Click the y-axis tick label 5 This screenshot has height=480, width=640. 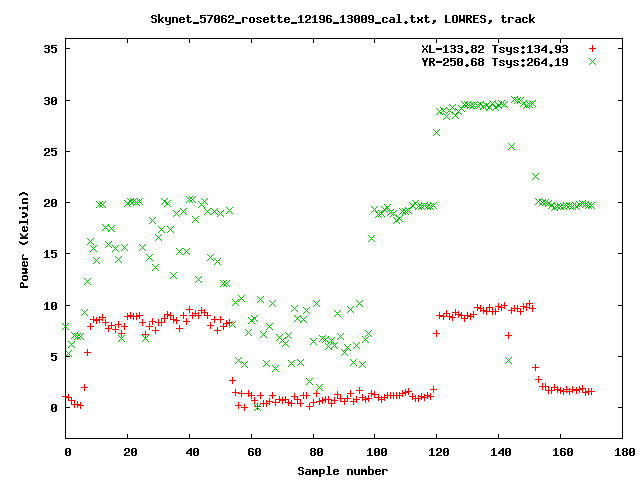coord(54,357)
